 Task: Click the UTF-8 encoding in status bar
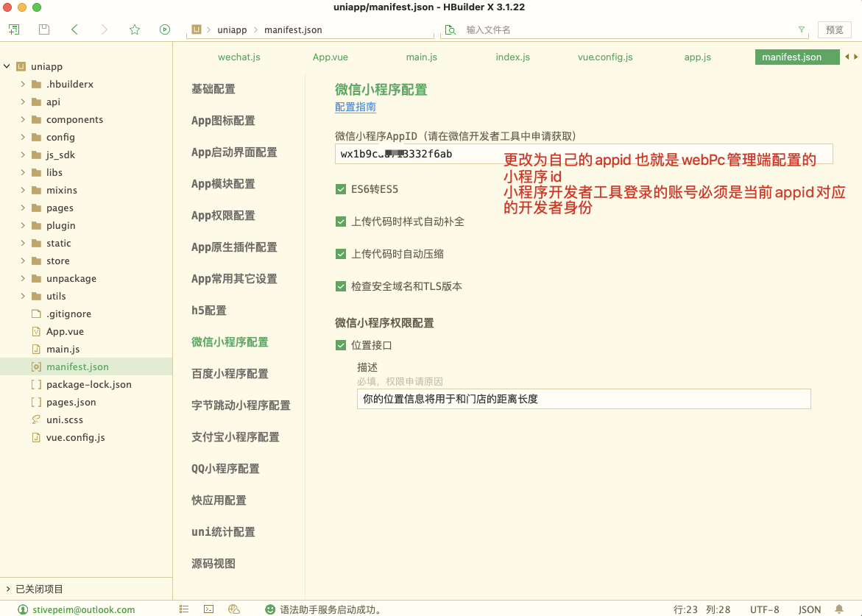point(765,609)
